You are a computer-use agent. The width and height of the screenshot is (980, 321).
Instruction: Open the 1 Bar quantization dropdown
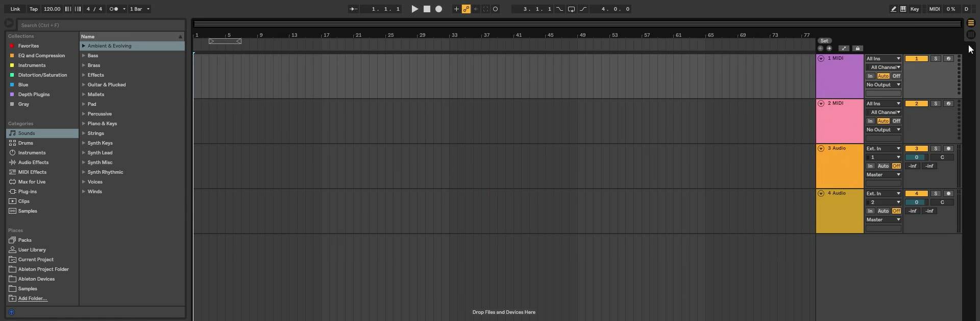139,9
